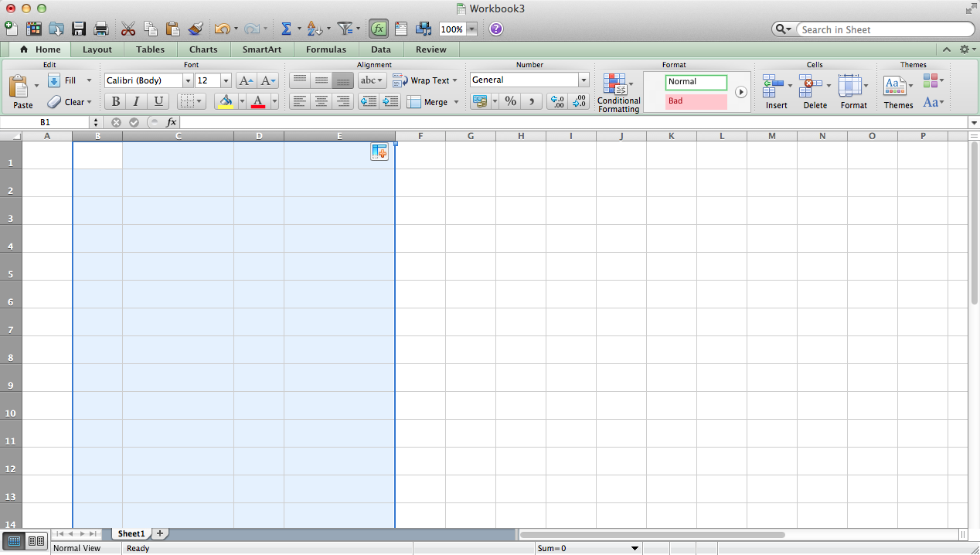
Task: Increase font size with larger A icon
Action: (246, 80)
